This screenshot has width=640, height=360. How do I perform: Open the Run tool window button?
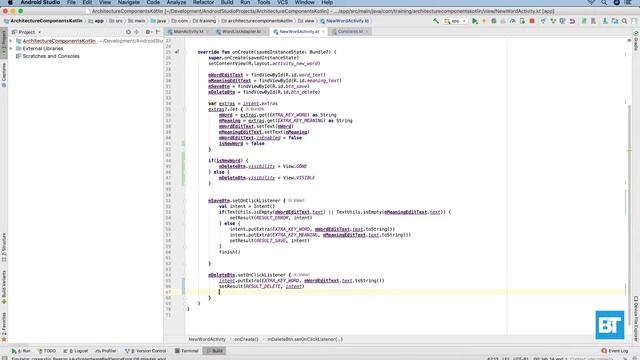[x=21, y=351]
